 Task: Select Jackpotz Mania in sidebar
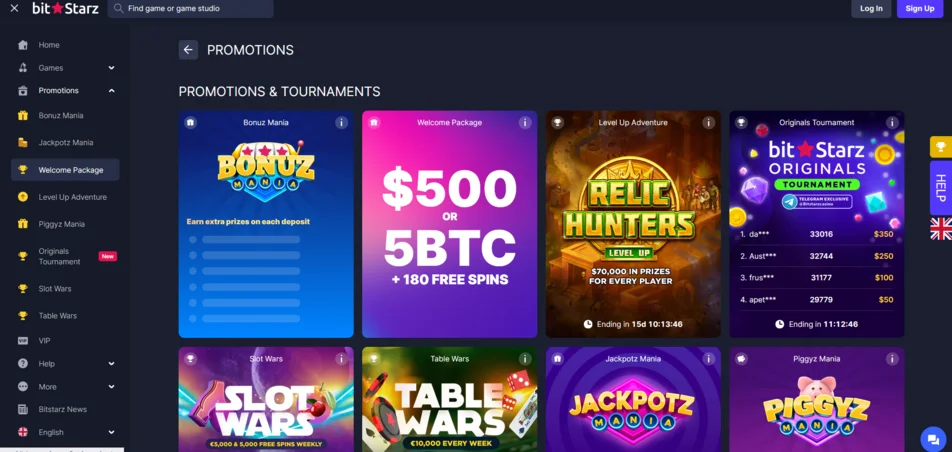point(66,143)
